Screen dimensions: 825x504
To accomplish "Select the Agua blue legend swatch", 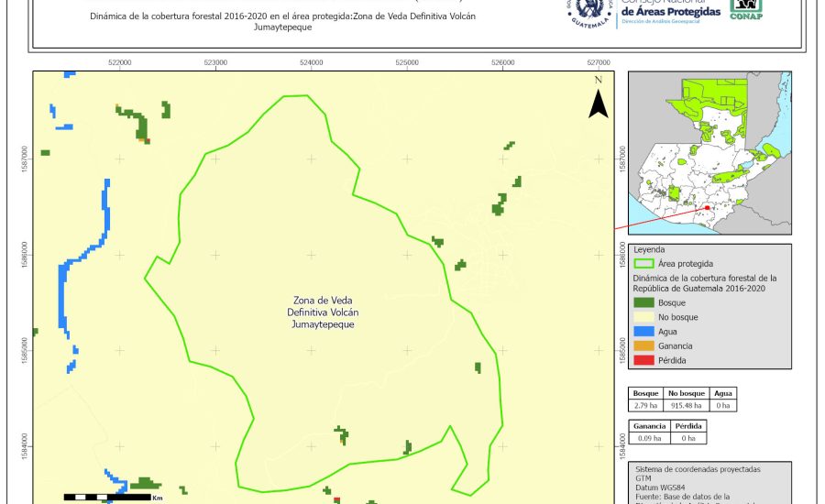I will (x=644, y=331).
